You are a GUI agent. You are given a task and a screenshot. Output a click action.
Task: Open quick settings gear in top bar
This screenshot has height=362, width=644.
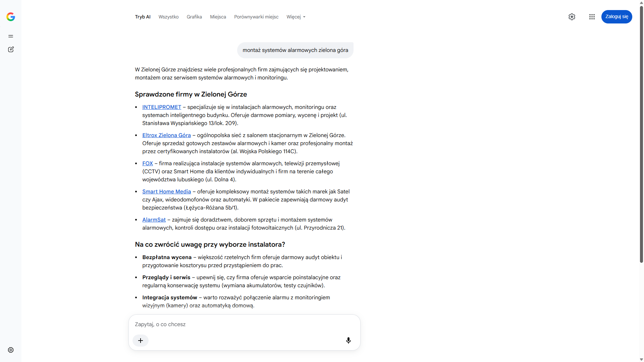tap(572, 17)
